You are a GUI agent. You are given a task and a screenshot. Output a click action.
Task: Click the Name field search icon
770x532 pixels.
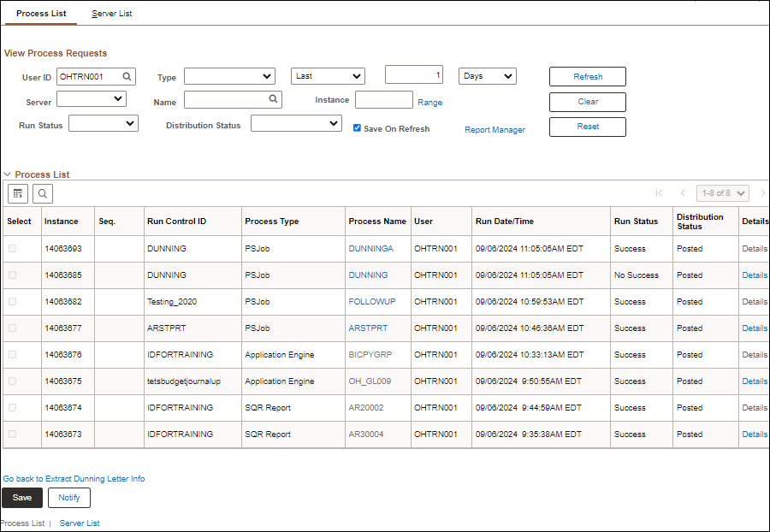coord(274,100)
